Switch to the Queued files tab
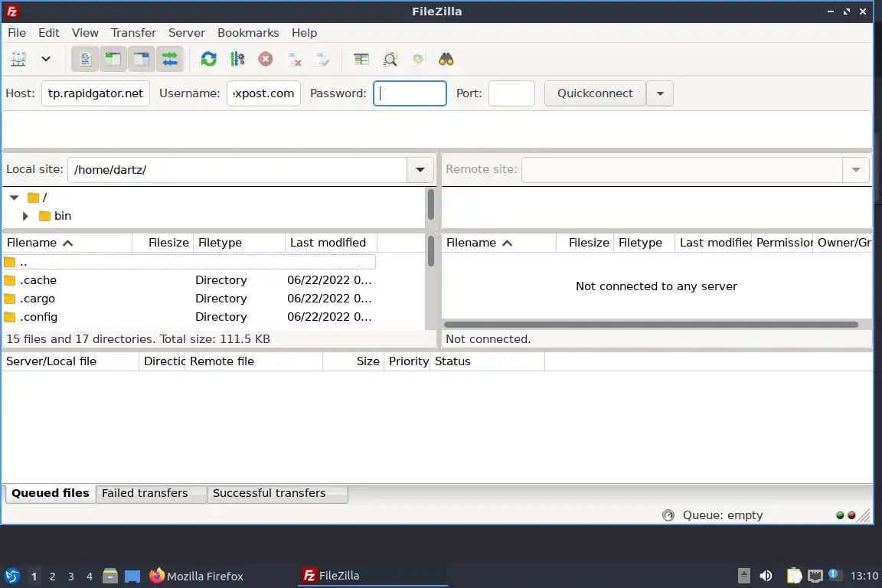 [x=50, y=494]
